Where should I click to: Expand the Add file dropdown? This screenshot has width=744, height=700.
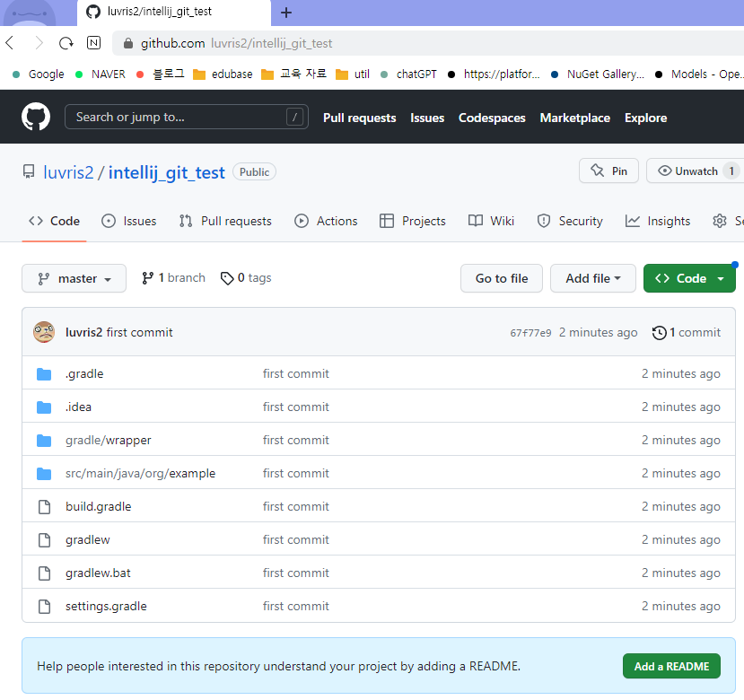592,278
